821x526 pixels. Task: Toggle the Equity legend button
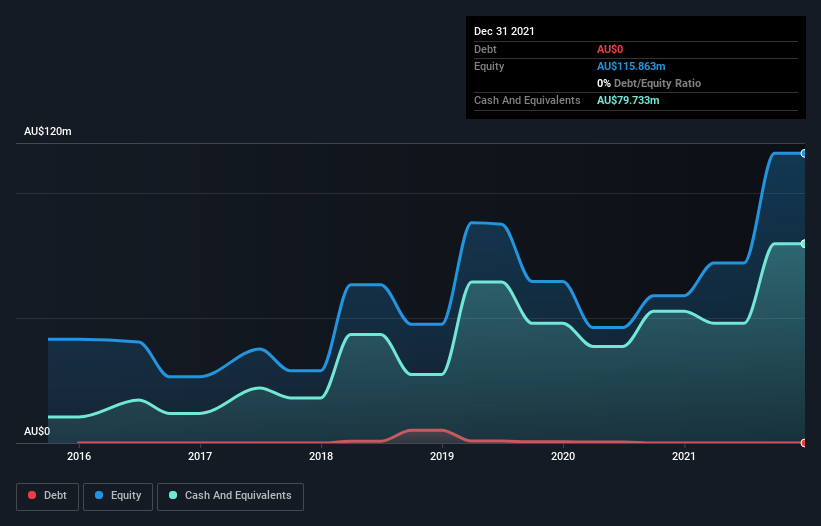118,496
